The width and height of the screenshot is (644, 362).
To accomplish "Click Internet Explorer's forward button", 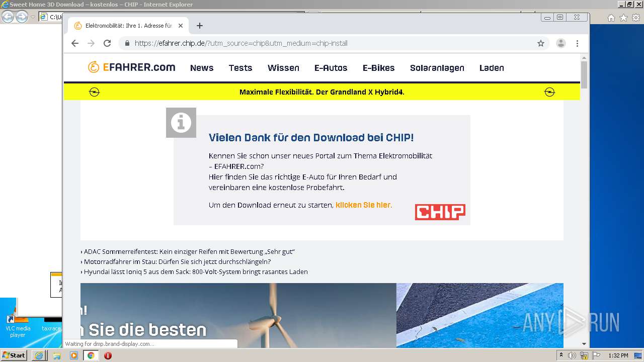I will [22, 17].
